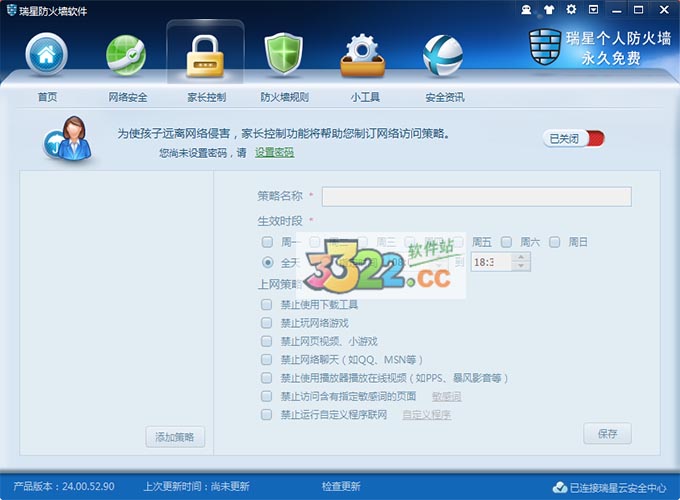Decrease the end time with down arrow
Viewport: 680px width, 500px height.
pyautogui.click(x=521, y=266)
